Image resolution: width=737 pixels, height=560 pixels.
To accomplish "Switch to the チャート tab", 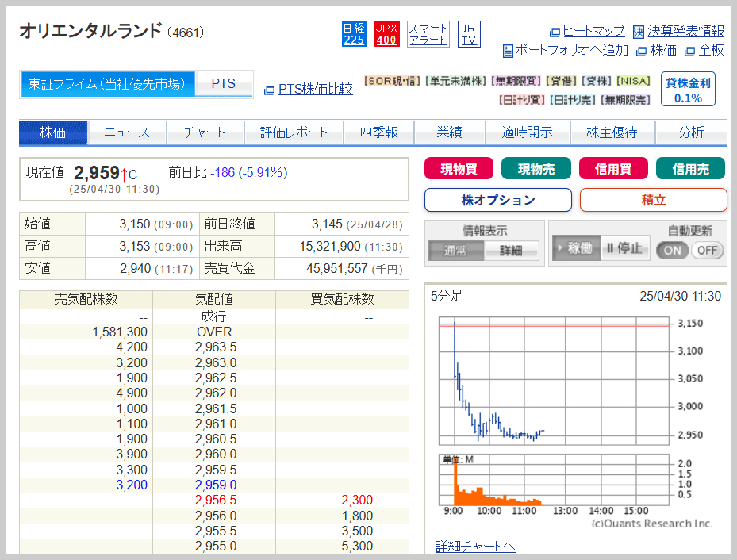I will [x=205, y=132].
